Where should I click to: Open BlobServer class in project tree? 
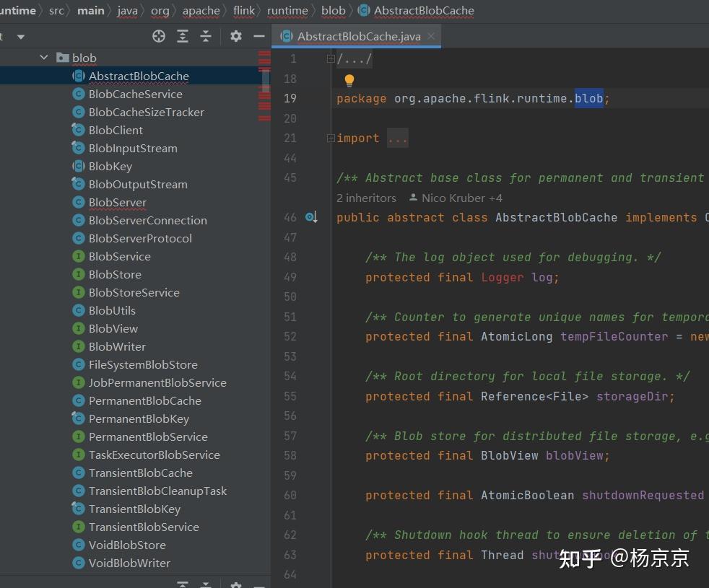[x=117, y=202]
